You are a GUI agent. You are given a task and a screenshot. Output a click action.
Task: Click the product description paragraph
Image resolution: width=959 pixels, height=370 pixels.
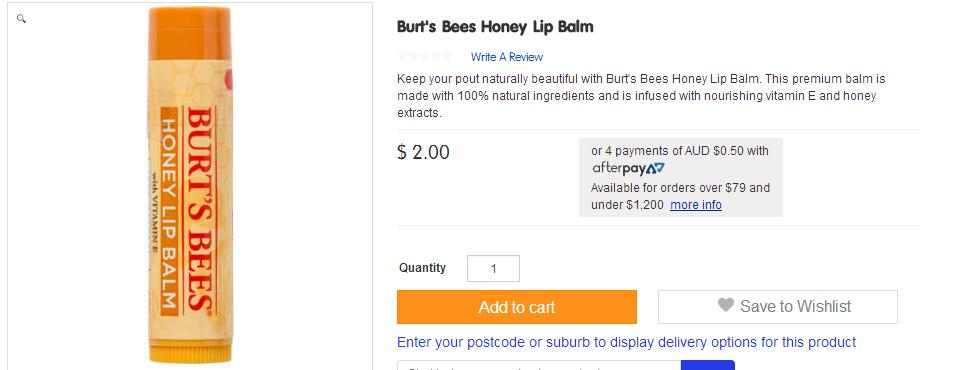pos(641,96)
